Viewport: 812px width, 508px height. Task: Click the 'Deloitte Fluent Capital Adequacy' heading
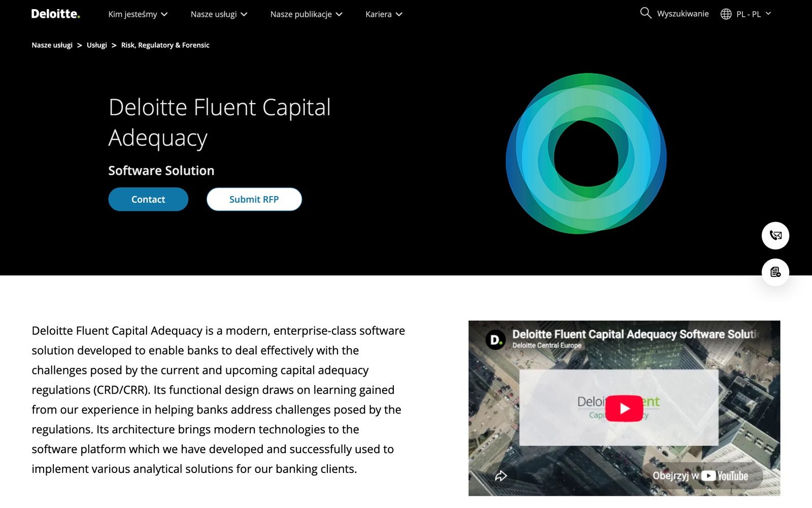(220, 122)
